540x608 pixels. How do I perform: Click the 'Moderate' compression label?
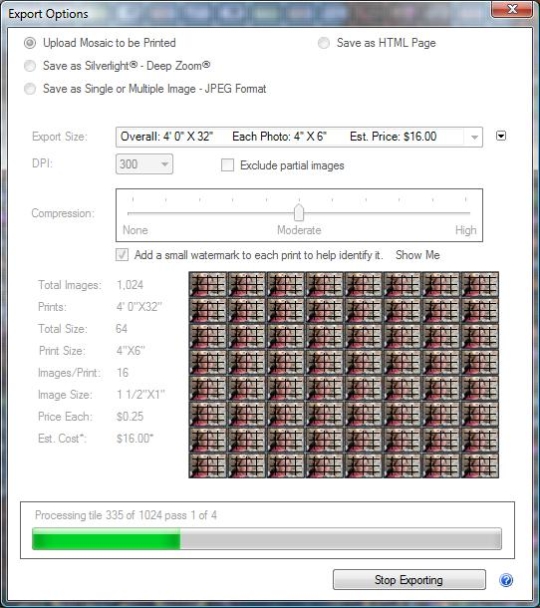tap(299, 230)
